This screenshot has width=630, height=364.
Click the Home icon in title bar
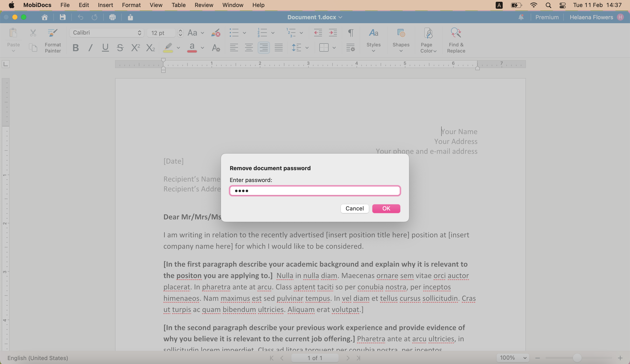44,17
